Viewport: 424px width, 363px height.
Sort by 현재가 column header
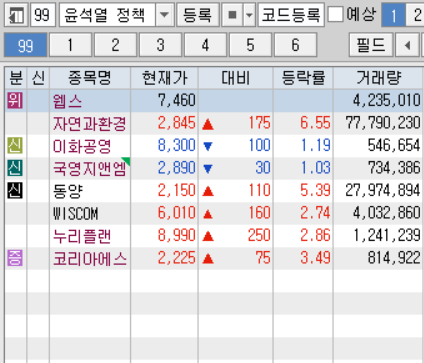point(165,78)
